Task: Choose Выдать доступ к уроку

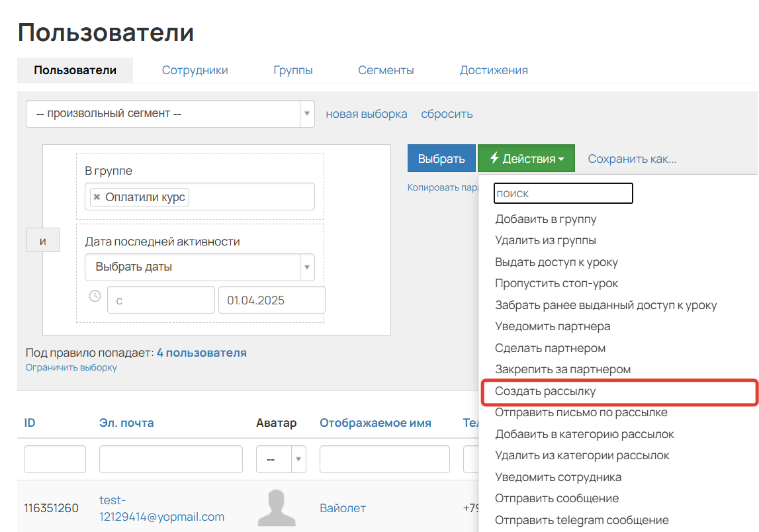Action: [556, 263]
